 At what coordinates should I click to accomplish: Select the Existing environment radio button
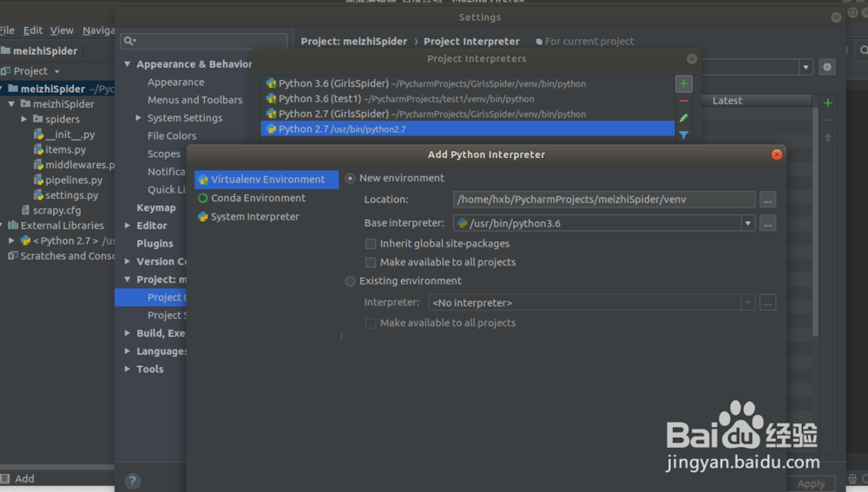351,281
